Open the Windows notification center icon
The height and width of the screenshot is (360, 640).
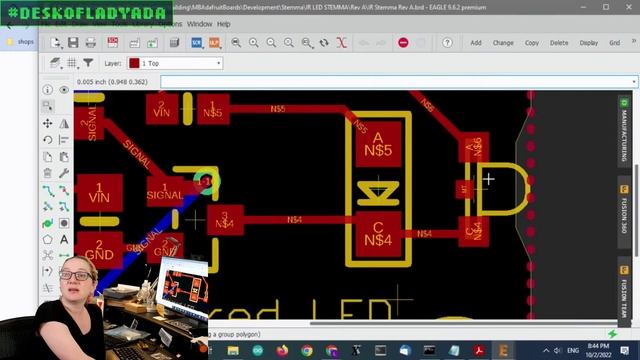click(624, 350)
